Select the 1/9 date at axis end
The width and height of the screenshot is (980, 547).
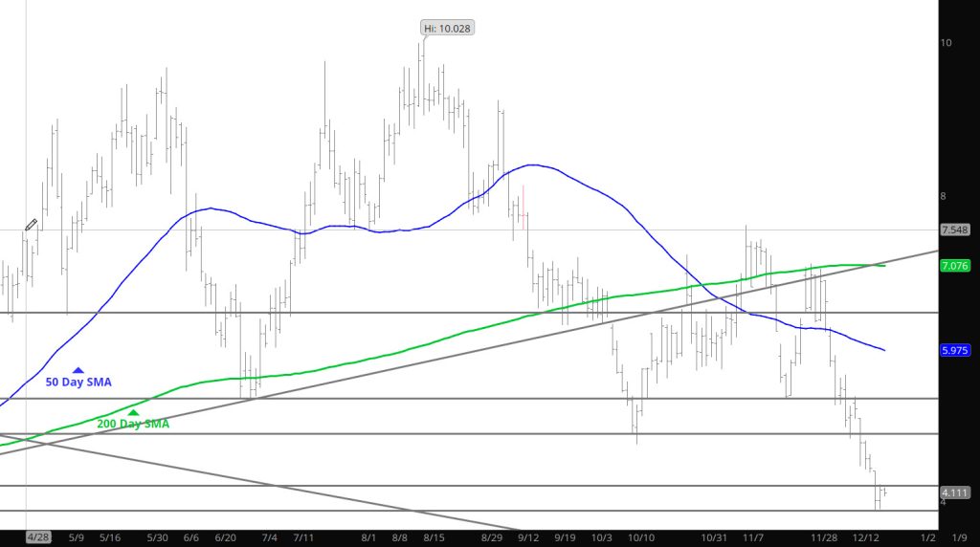point(958,538)
